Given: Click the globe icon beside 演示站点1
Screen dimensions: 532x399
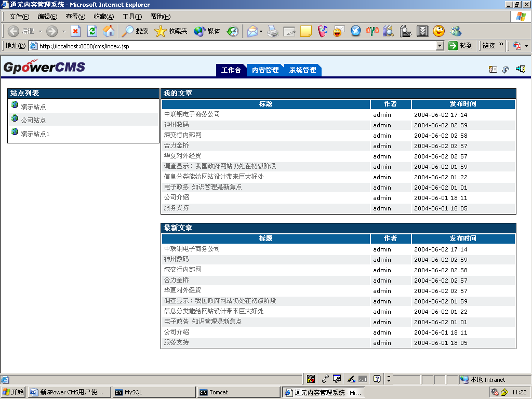Looking at the screenshot, I should (x=14, y=134).
